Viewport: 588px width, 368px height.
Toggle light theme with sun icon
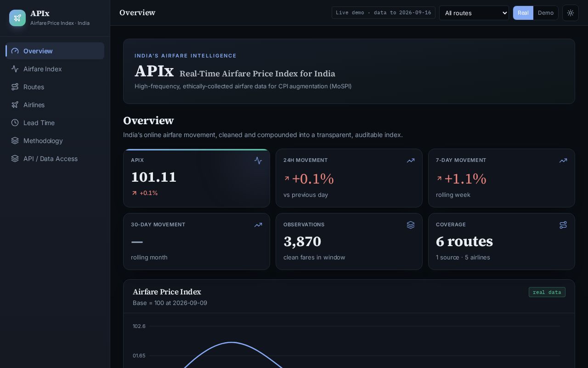click(571, 13)
